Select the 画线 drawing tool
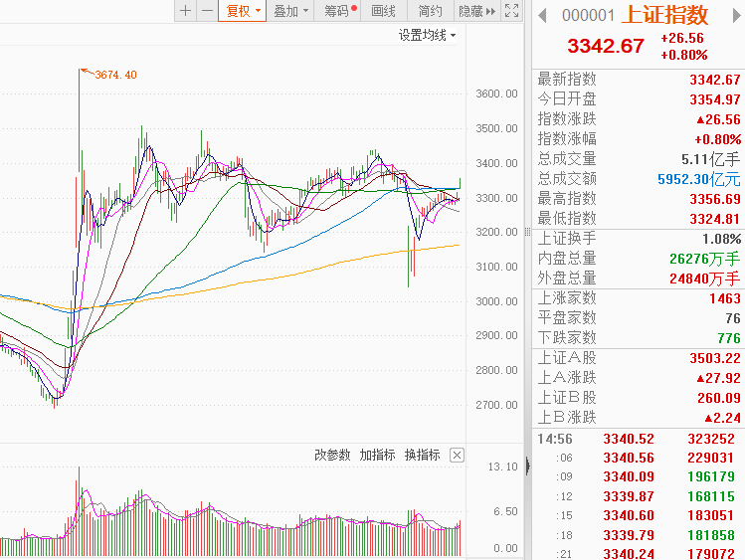The height and width of the screenshot is (560, 745). tap(383, 11)
